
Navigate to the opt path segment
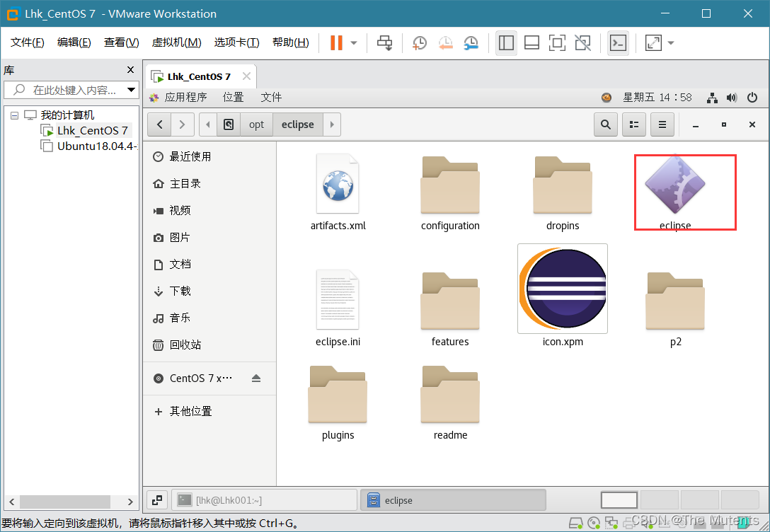[x=256, y=125]
